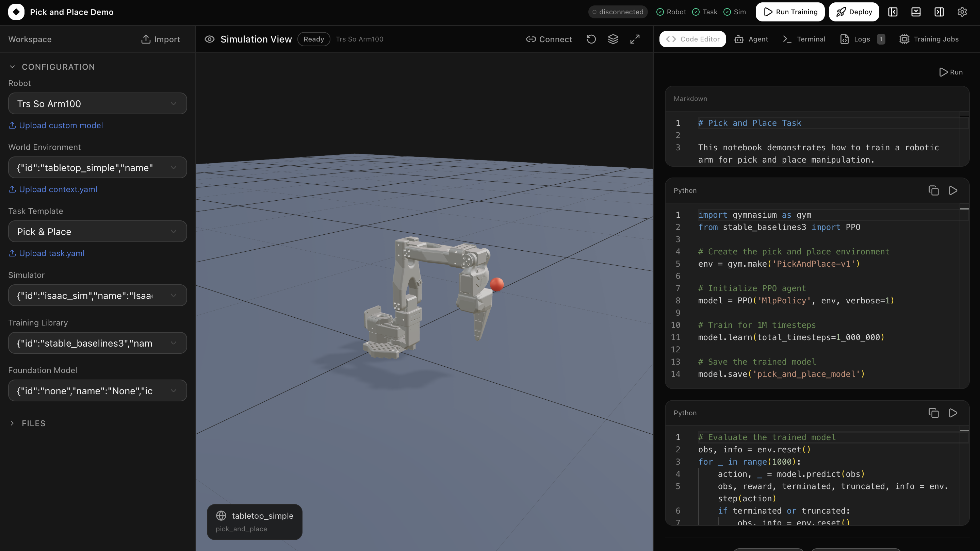Run the first Python code cell
This screenshot has height=551, width=980.
(x=953, y=190)
